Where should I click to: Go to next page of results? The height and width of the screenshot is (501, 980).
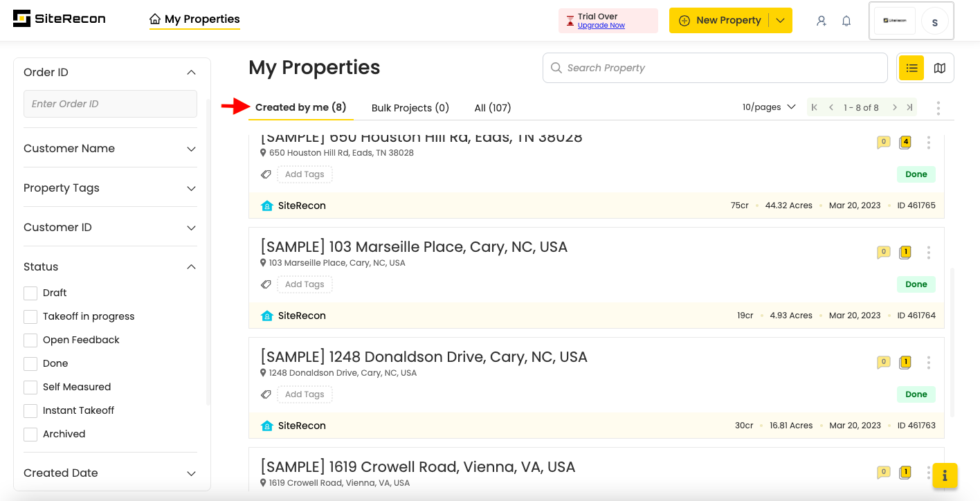click(895, 107)
